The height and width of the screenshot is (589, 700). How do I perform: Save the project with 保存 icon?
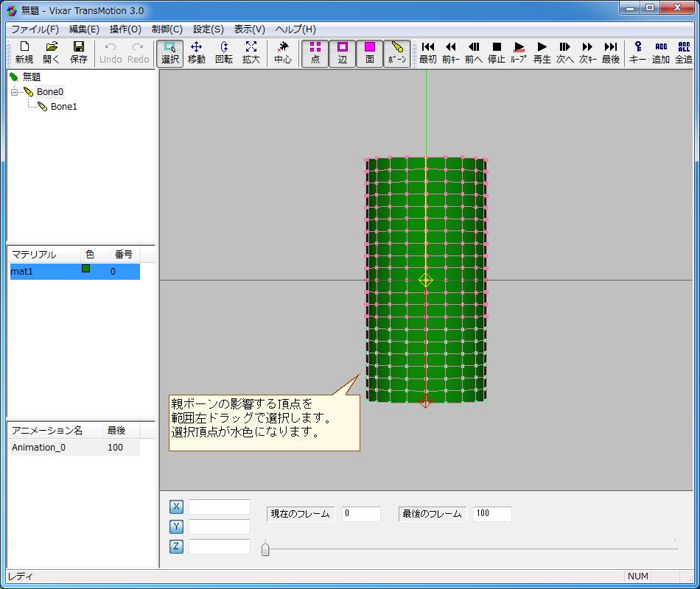point(79,52)
